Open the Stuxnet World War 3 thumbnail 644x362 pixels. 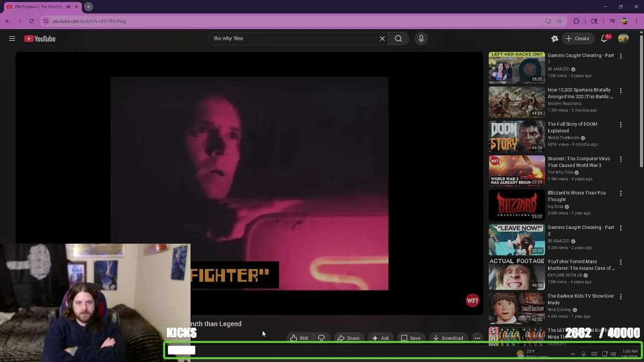point(517,170)
